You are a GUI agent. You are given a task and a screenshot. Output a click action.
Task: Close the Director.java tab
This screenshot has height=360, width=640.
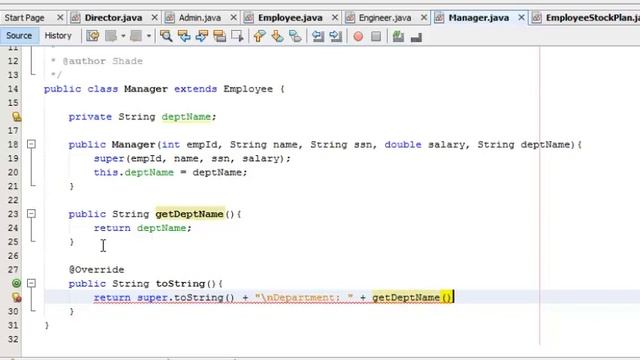[155, 18]
